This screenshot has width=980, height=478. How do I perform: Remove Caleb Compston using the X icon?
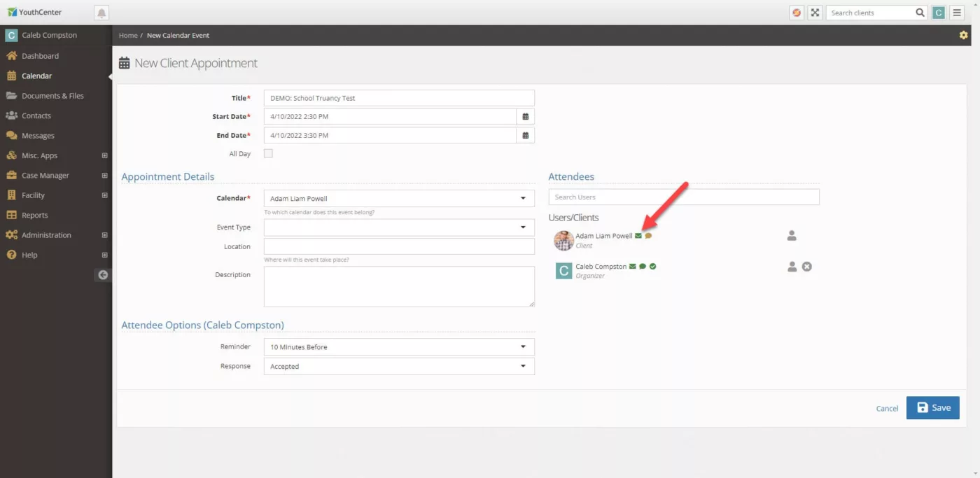tap(806, 267)
